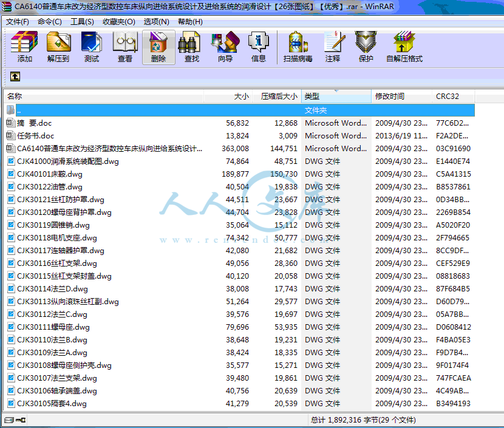This screenshot has width=504, height=428.
Task: Click the Find (查找) binoculars icon
Action: point(189,42)
